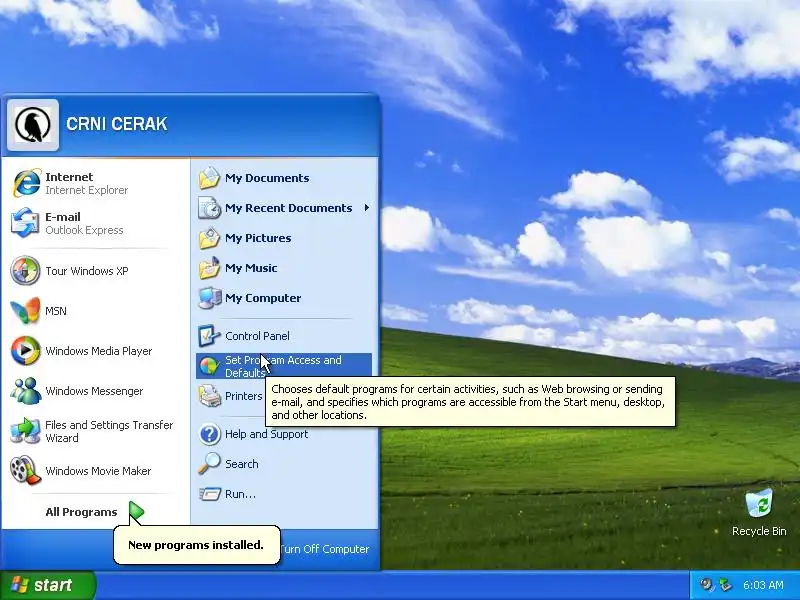Open the Run dialog icon
The width and height of the screenshot is (800, 600).
(209, 494)
